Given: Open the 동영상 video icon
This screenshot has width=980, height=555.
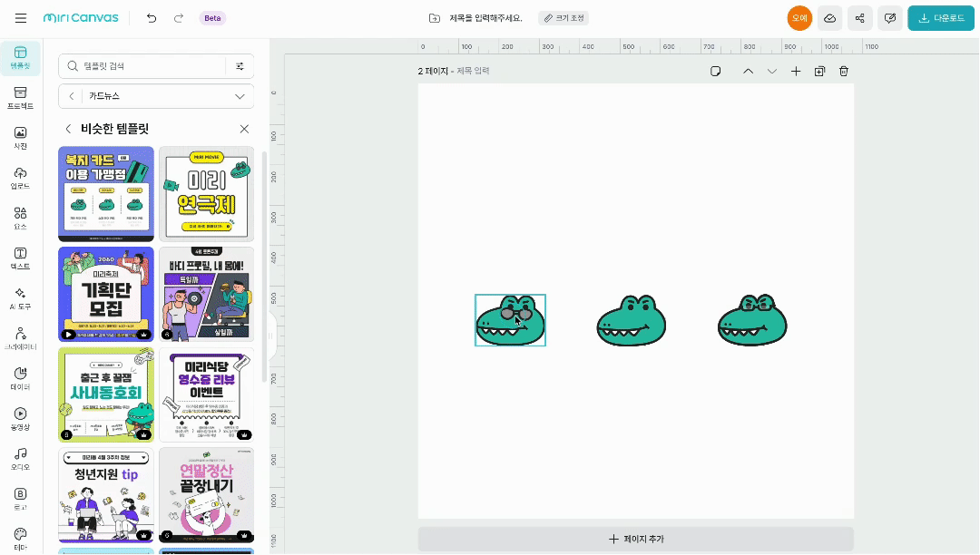Looking at the screenshot, I should point(21,418).
